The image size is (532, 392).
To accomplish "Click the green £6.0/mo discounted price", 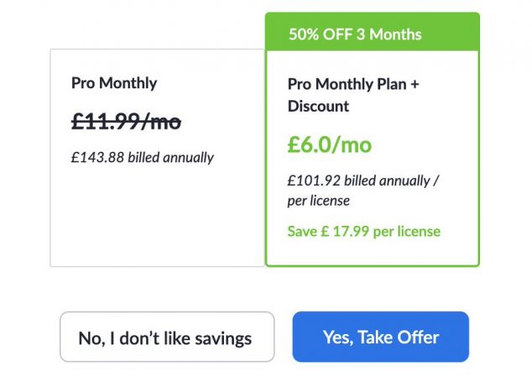I will [329, 144].
